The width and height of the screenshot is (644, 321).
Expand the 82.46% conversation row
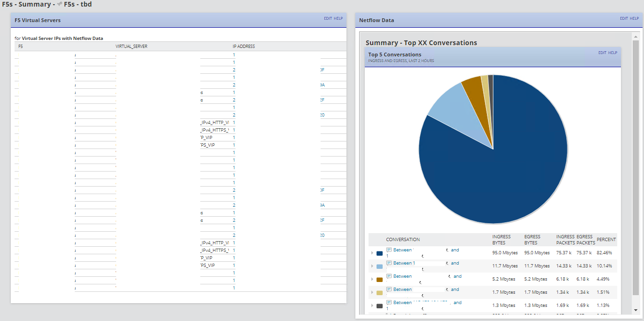coord(372,253)
